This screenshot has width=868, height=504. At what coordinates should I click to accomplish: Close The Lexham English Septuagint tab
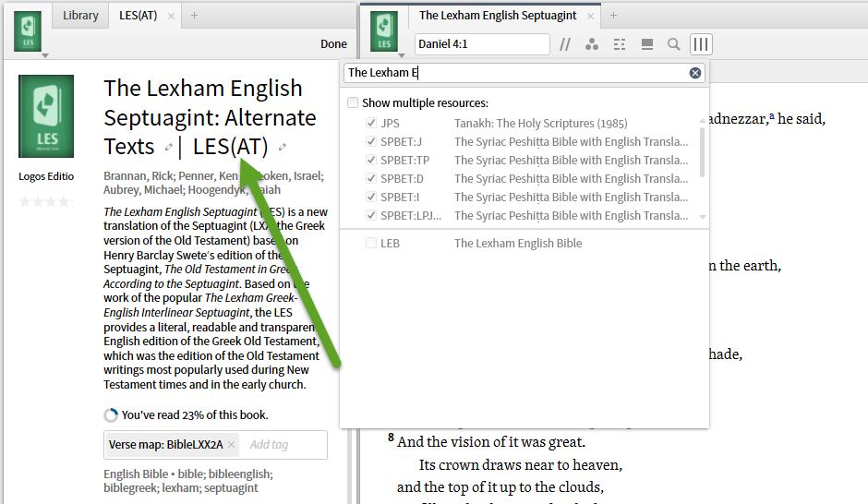click(590, 16)
